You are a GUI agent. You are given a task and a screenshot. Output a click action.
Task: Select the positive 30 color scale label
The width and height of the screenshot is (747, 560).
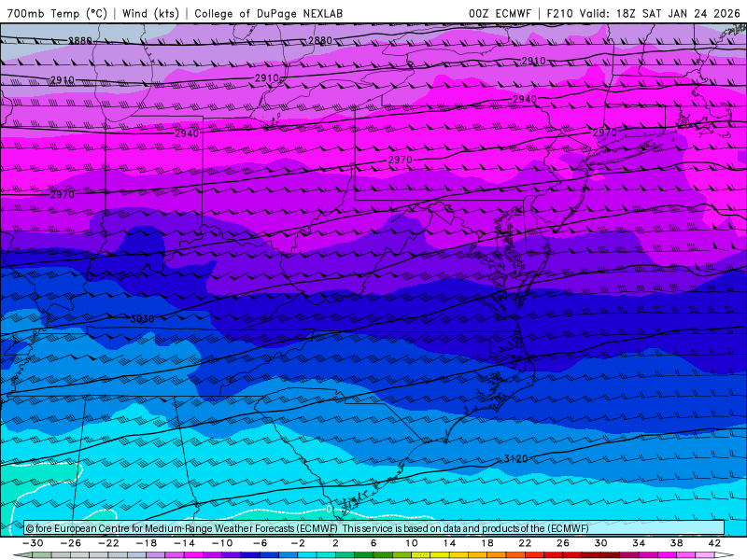(600, 543)
